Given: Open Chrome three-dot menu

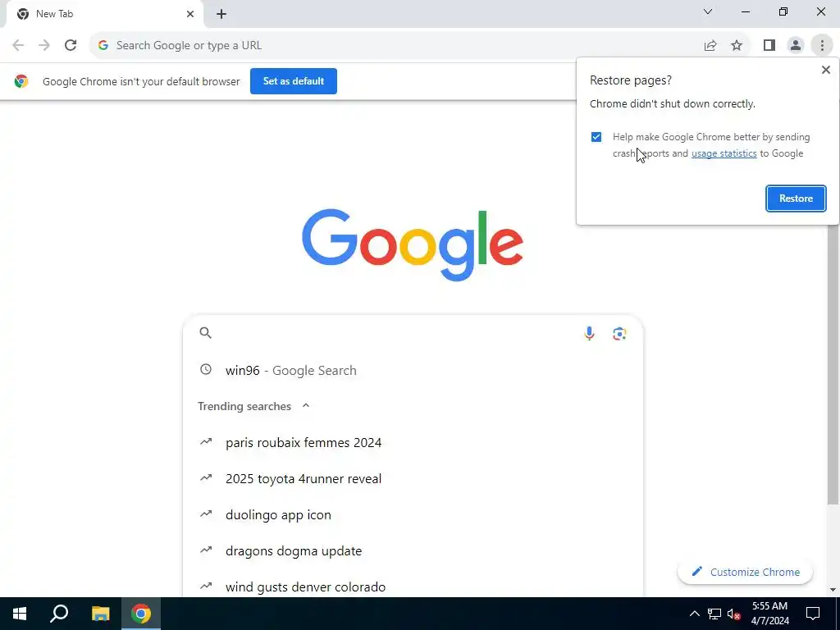Looking at the screenshot, I should click(822, 46).
